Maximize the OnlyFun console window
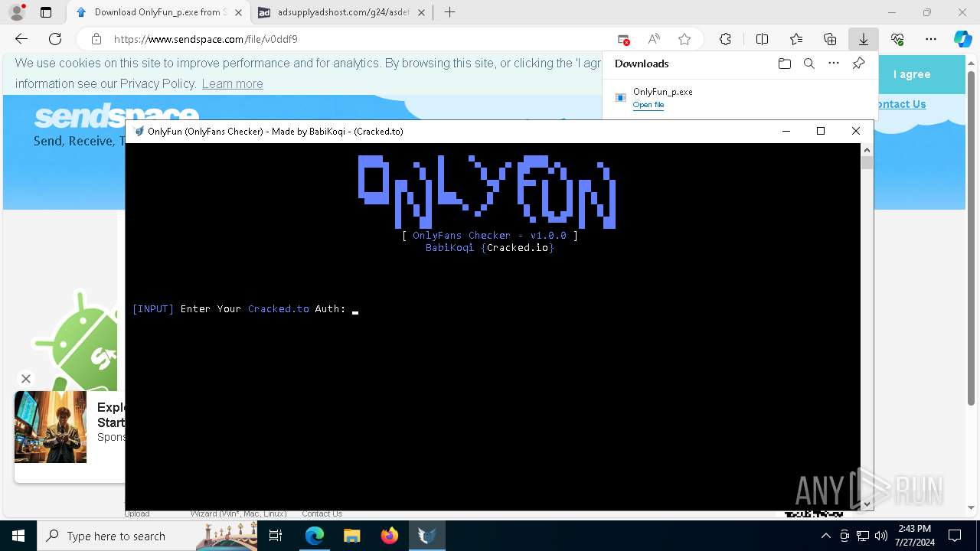This screenshot has width=980, height=551. [821, 131]
